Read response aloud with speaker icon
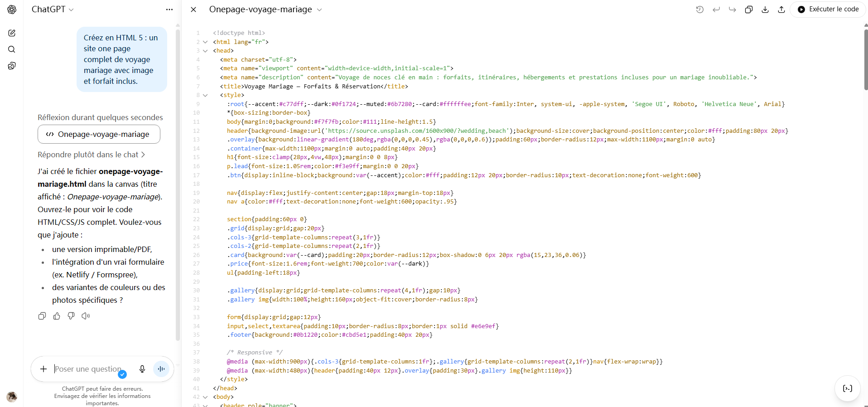The height and width of the screenshot is (407, 868). tap(86, 316)
